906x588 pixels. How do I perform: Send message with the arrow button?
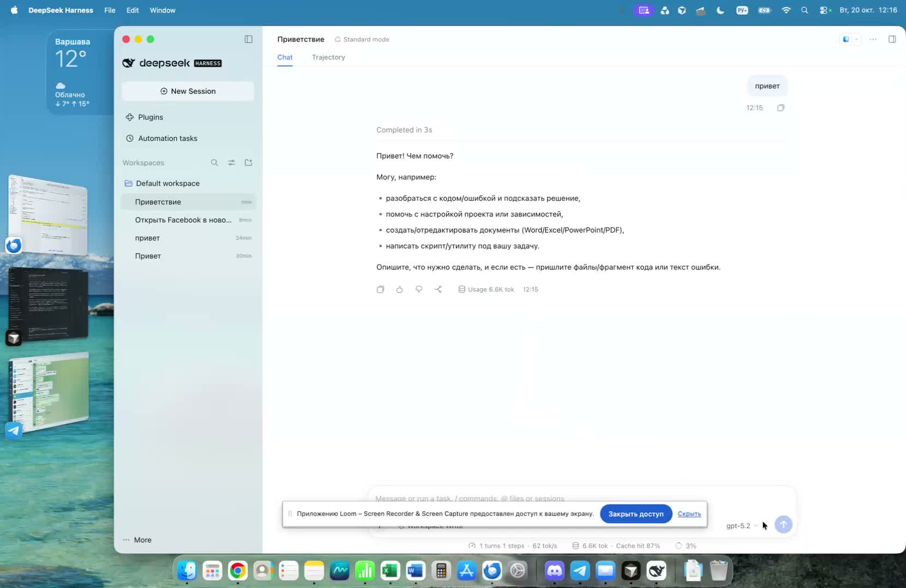783,524
